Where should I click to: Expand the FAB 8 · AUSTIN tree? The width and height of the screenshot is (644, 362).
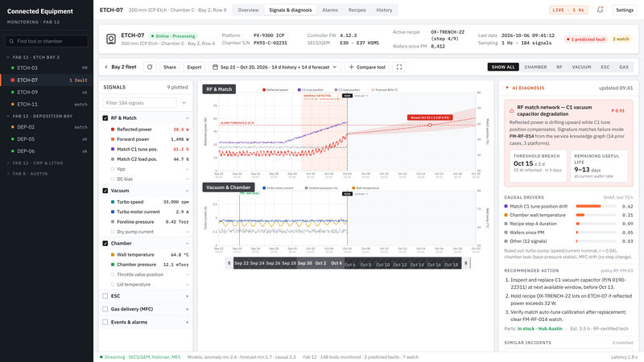(x=8, y=174)
